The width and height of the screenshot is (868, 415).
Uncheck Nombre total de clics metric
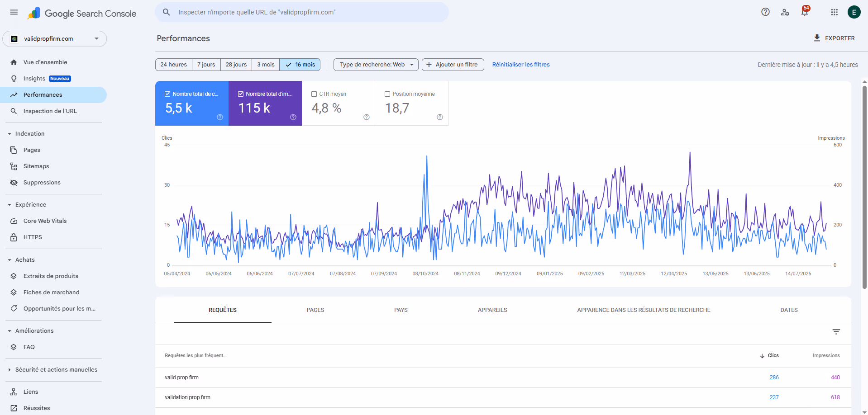pyautogui.click(x=167, y=94)
